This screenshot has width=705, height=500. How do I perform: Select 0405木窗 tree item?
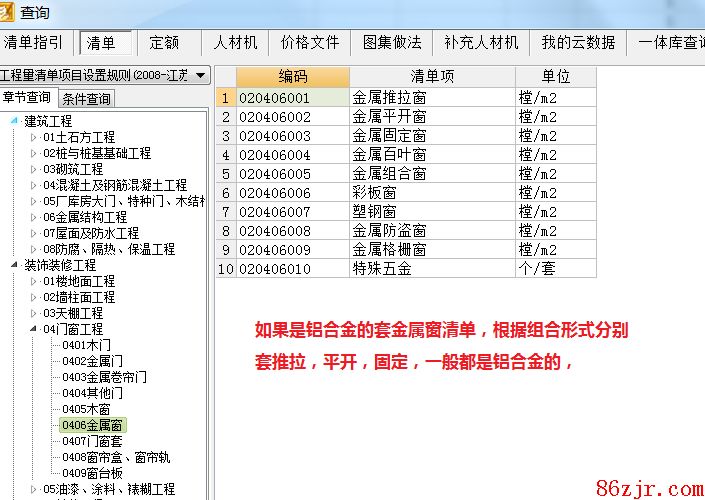[x=86, y=409]
